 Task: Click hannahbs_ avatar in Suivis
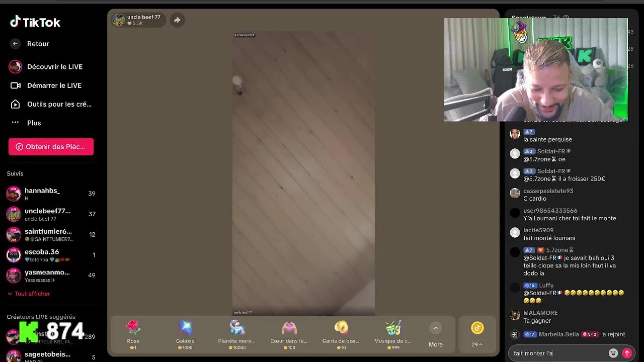(14, 194)
